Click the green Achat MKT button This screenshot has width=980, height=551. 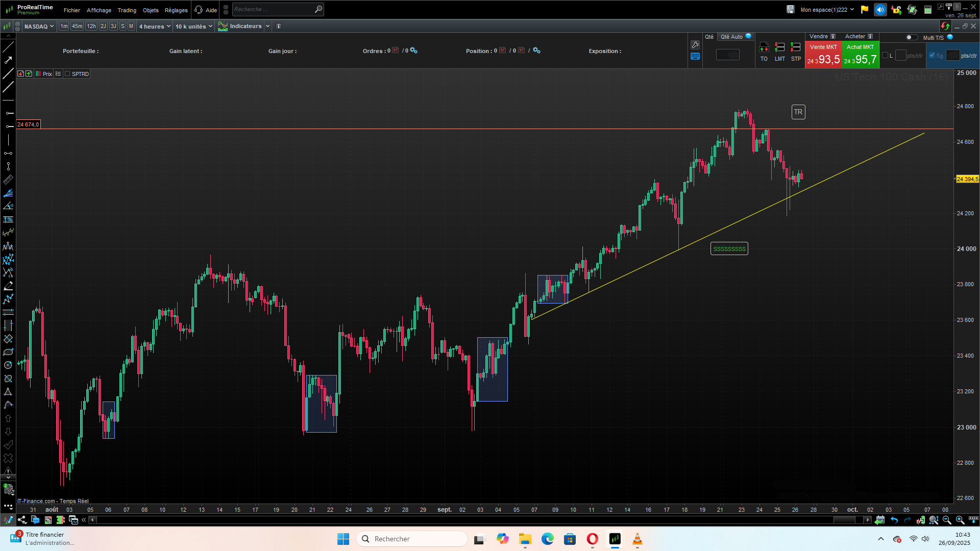point(861,55)
